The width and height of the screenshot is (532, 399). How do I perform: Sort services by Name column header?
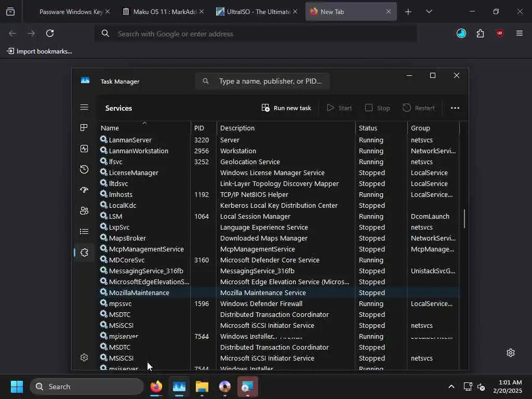(x=144, y=128)
